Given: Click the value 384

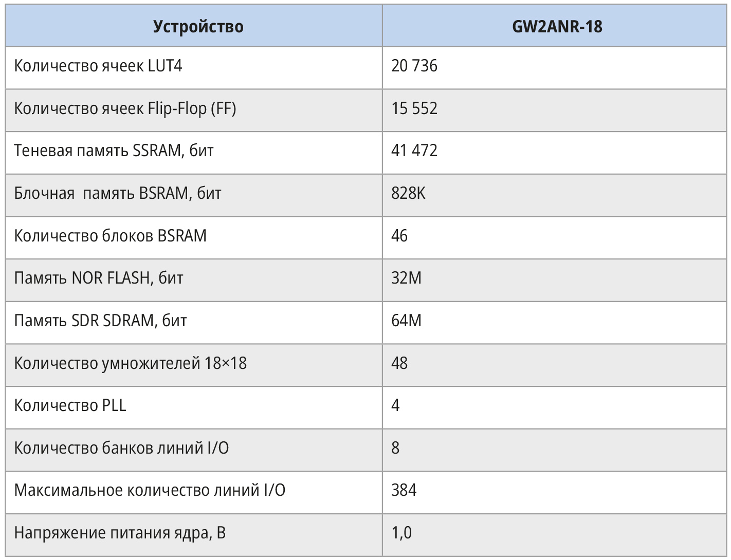Looking at the screenshot, I should 404,490.
